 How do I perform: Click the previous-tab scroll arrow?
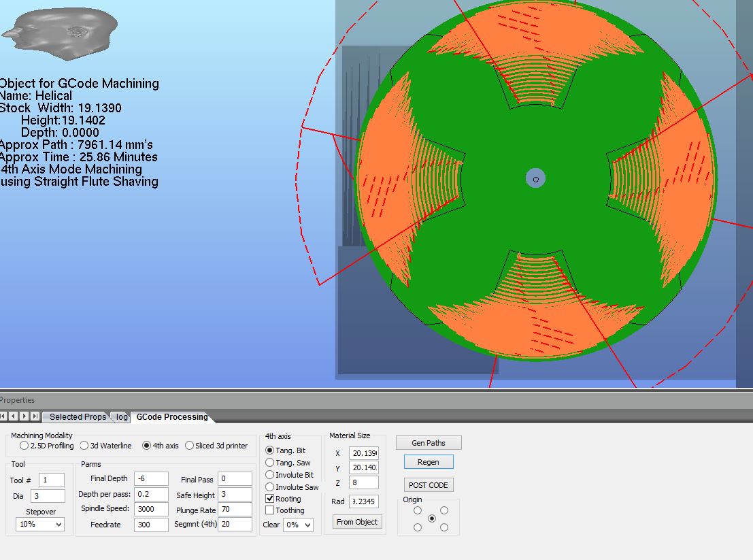point(13,416)
